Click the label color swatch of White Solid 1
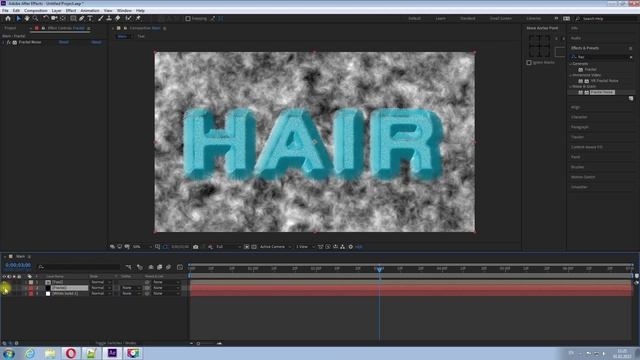This screenshot has width=640, height=360. coord(31,293)
